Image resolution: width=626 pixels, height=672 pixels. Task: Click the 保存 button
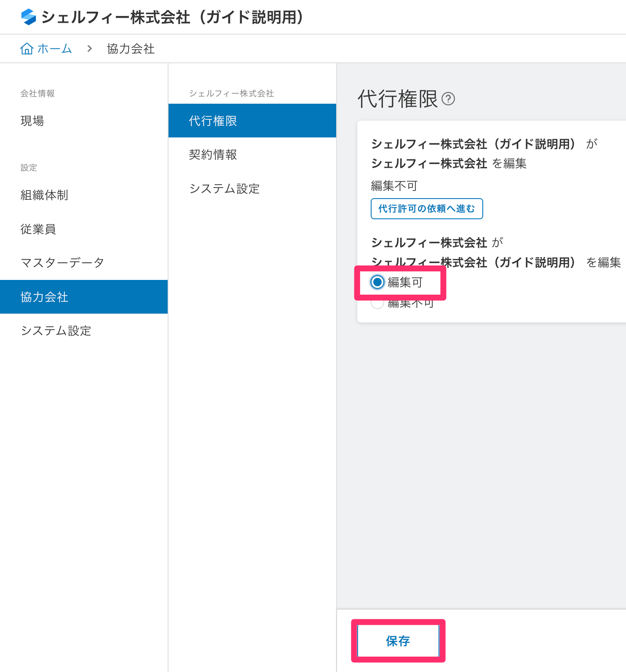(x=398, y=641)
